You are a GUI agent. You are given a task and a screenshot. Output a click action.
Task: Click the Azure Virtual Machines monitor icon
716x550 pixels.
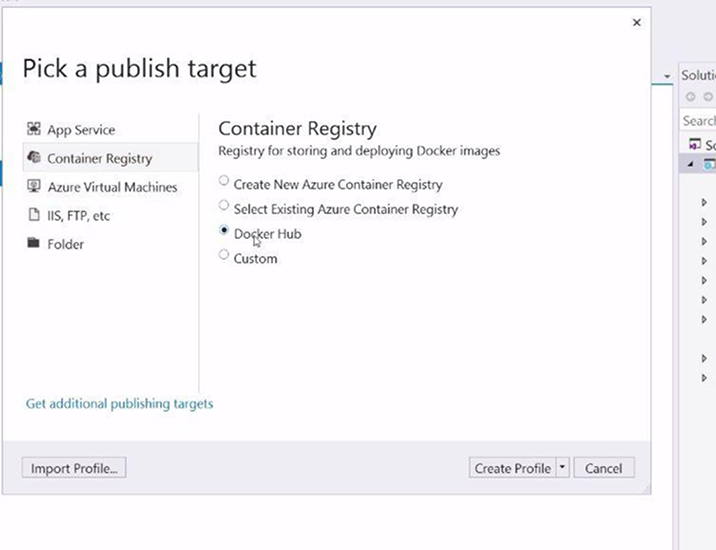point(34,187)
